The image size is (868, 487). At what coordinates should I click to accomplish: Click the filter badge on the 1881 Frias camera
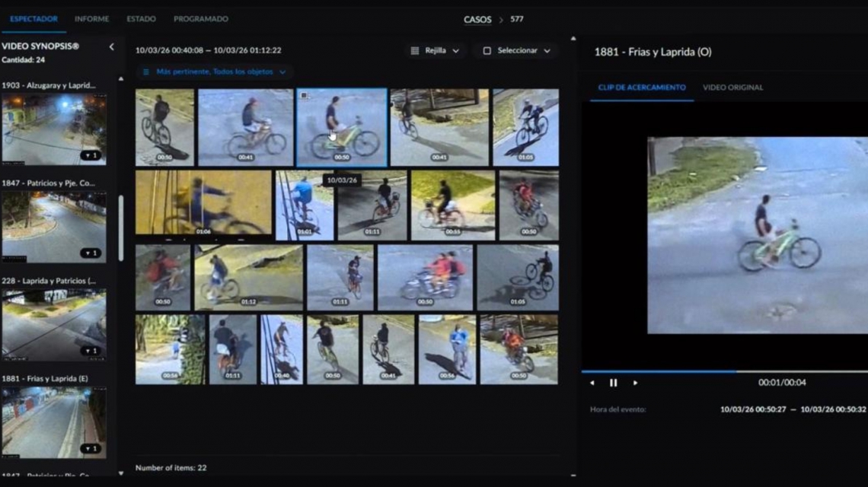coord(91,448)
